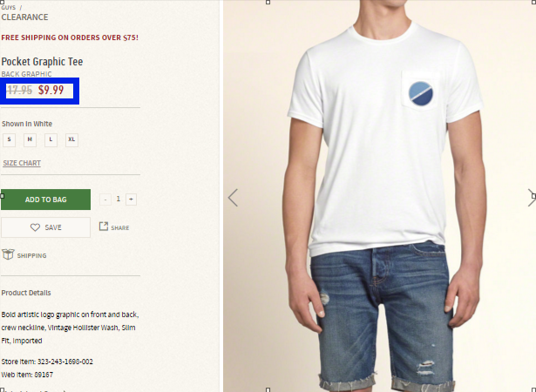Expand the Product Details section
Viewport: 536px width, 392px height.
coord(26,293)
